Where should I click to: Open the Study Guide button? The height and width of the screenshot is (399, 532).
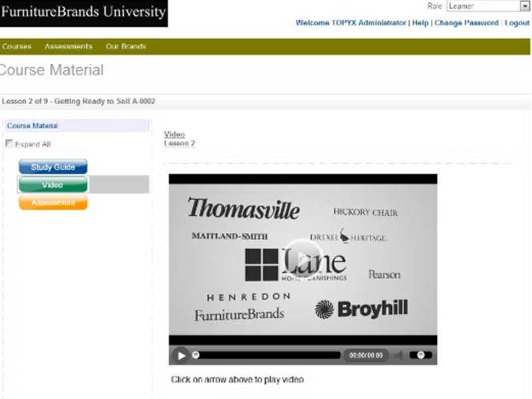[53, 167]
